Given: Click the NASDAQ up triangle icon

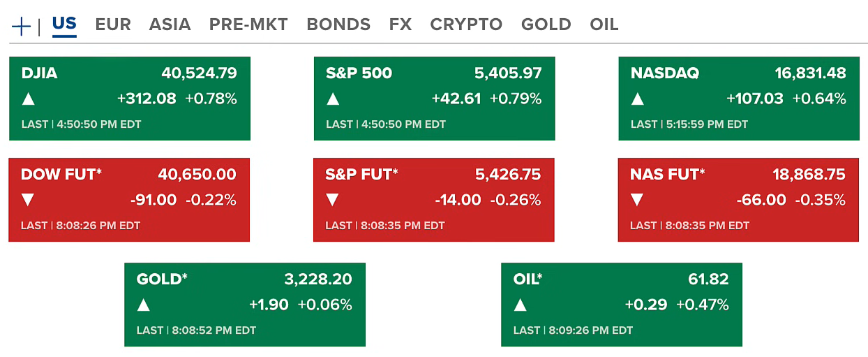Looking at the screenshot, I should (x=637, y=99).
